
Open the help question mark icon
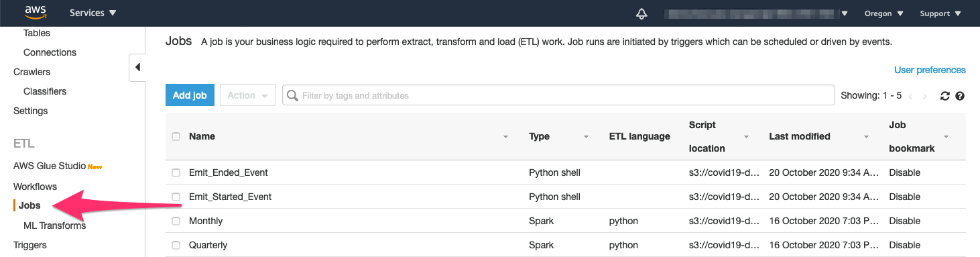[x=960, y=96]
